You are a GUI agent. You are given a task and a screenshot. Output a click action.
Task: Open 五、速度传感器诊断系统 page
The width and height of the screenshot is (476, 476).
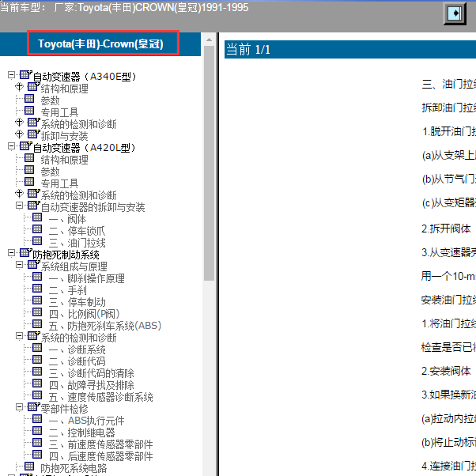[x=100, y=397]
